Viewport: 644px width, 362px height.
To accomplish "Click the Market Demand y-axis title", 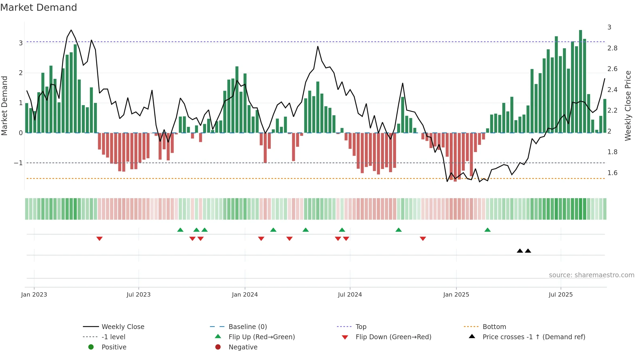I will [4, 106].
